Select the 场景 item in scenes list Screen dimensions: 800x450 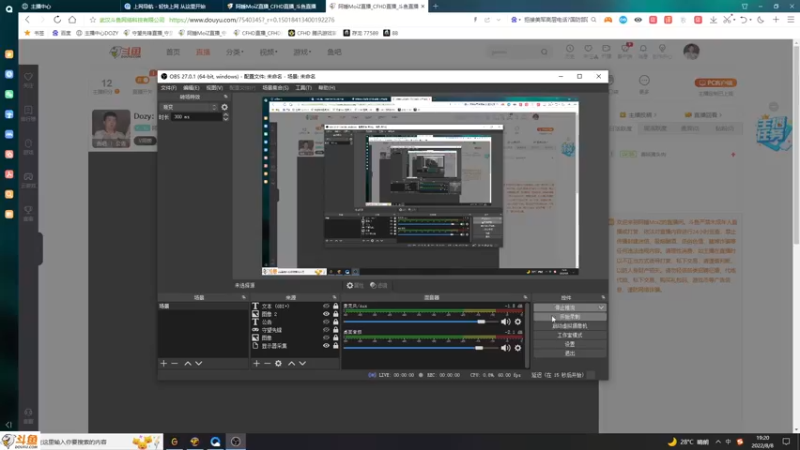coord(203,306)
